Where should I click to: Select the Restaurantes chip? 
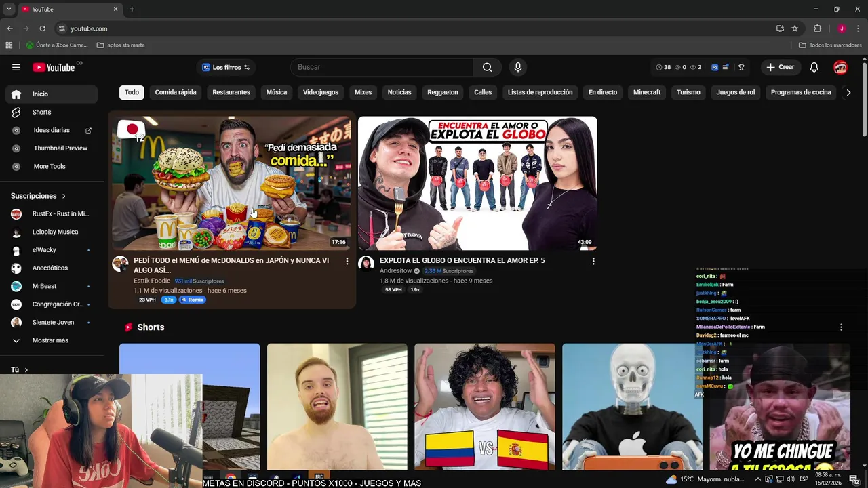[x=231, y=92]
